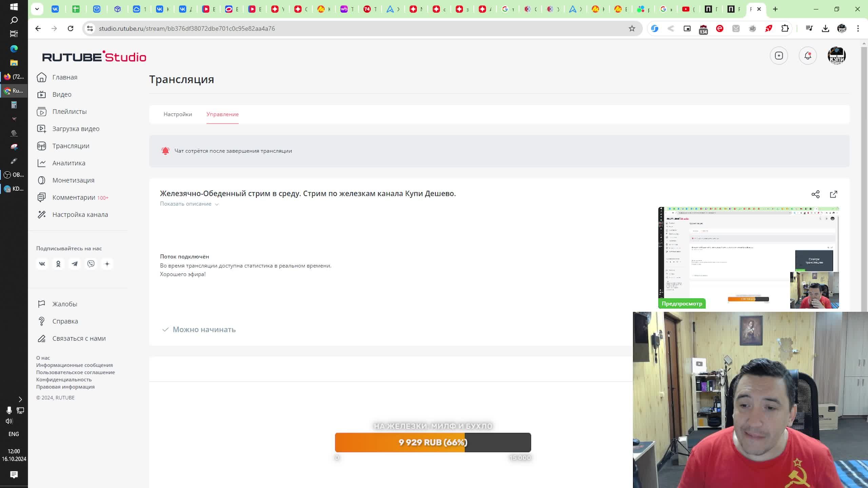The height and width of the screenshot is (488, 868).
Task: Bookmark this page with the star icon
Action: (x=632, y=28)
